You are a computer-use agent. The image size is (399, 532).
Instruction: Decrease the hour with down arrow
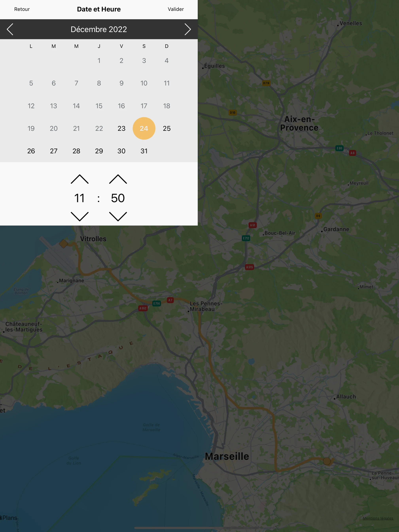[79, 216]
